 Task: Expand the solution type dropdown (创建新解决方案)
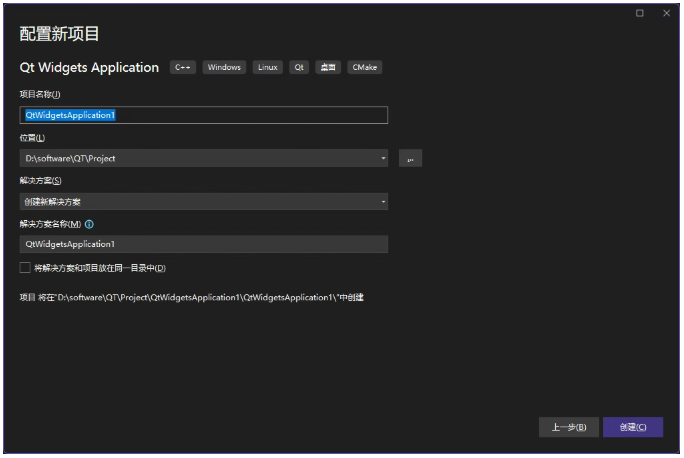204,202
